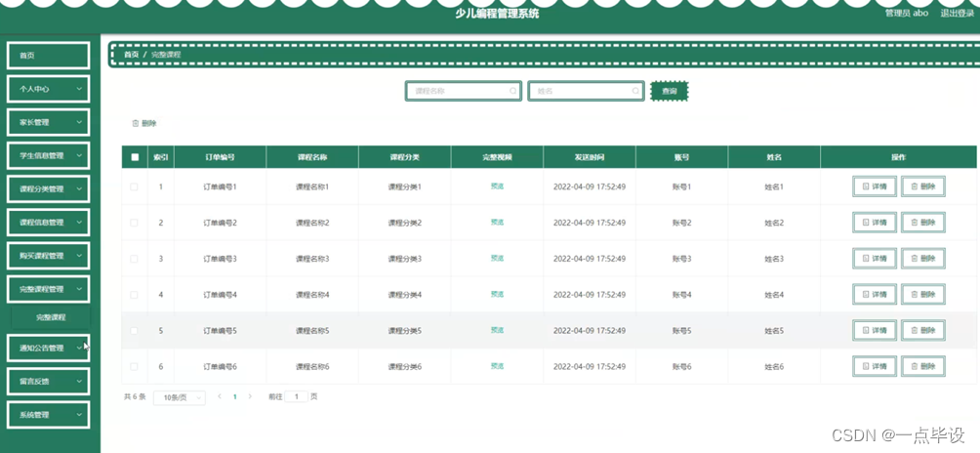This screenshot has width=980, height=453.
Task: Click the 预览 video link in row 1
Action: [x=497, y=186]
